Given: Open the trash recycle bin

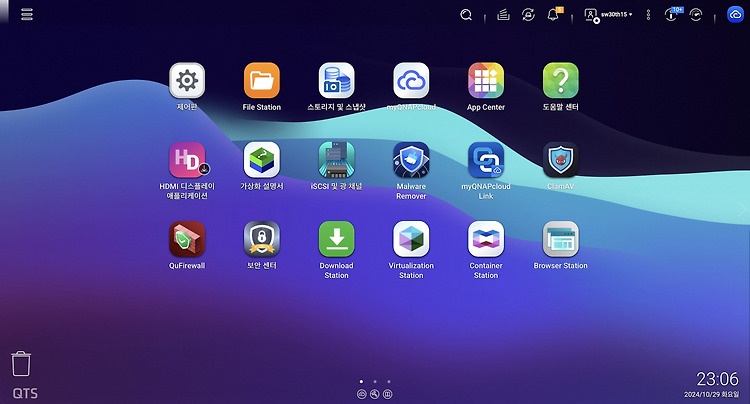Looking at the screenshot, I should point(21,364).
